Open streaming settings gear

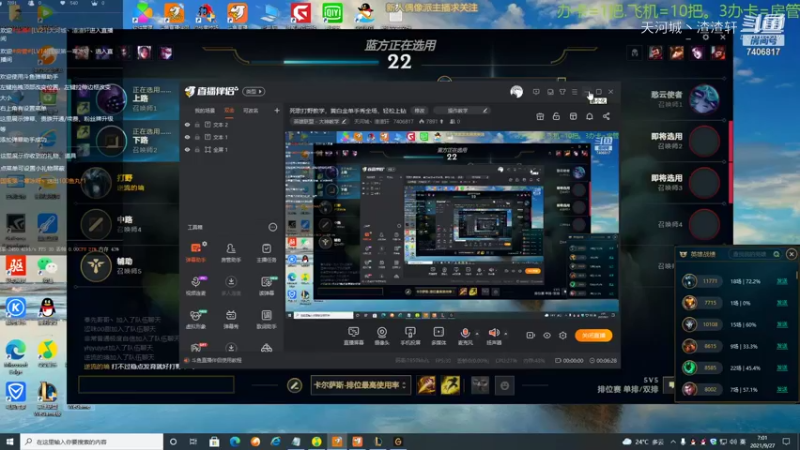[x=563, y=335]
